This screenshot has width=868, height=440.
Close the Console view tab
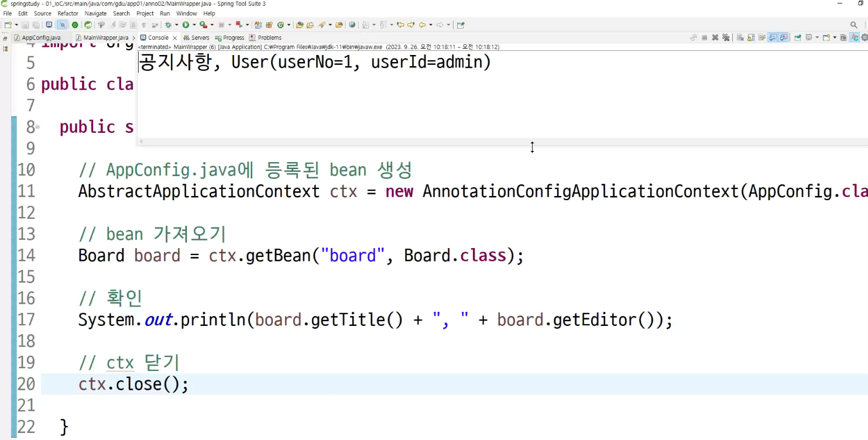174,38
